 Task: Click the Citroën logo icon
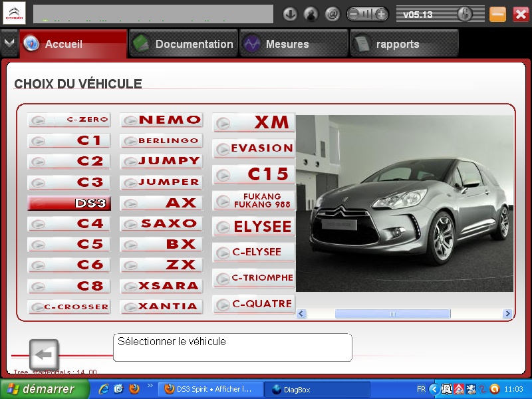tap(14, 13)
